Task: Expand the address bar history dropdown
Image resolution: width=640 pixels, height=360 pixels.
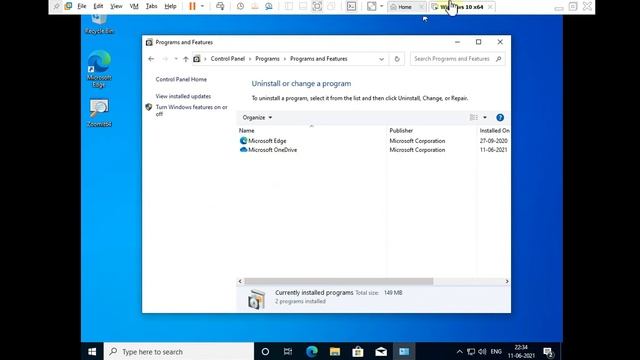Action: (381, 59)
